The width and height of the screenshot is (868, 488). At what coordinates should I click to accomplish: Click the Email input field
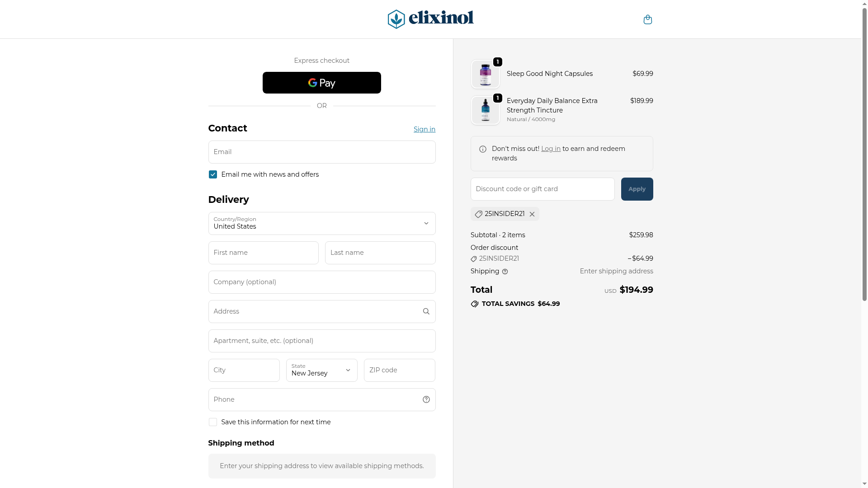[321, 152]
